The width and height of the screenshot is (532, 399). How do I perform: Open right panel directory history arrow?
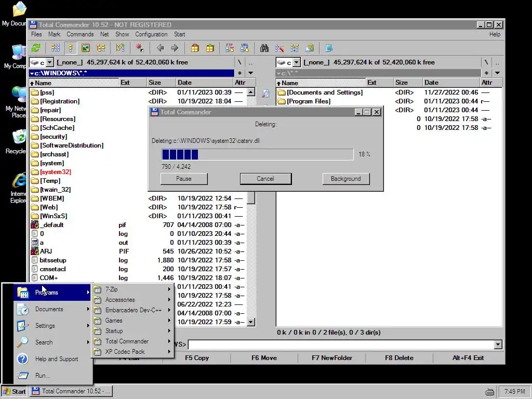[497, 73]
